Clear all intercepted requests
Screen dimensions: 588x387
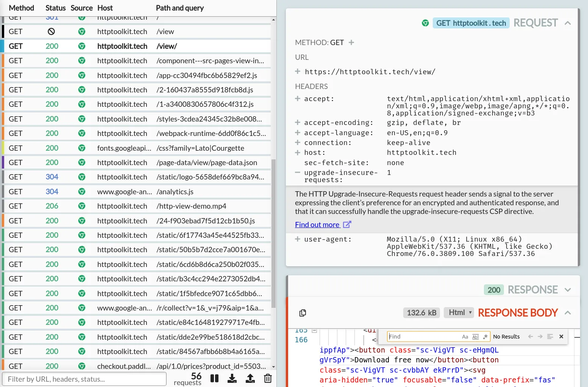pyautogui.click(x=268, y=378)
